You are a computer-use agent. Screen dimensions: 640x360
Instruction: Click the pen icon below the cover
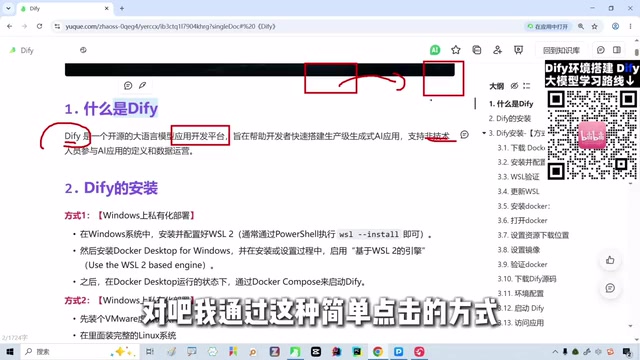tap(142, 85)
